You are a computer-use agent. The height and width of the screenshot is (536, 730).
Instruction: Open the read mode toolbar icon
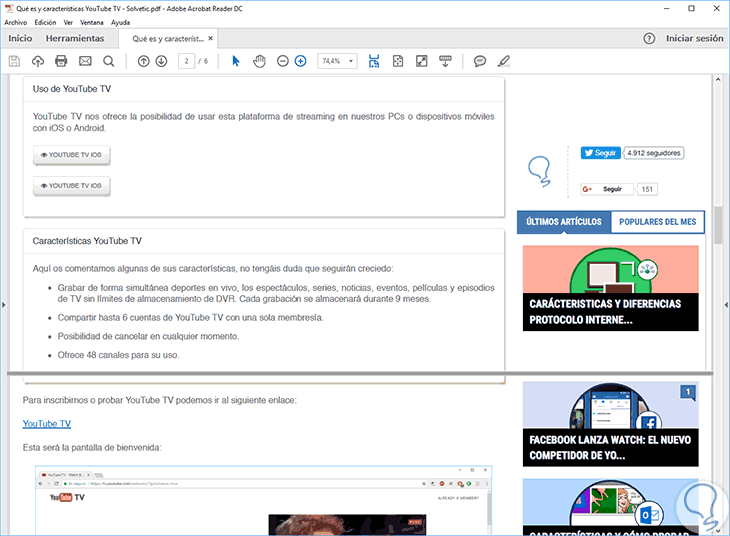point(445,61)
